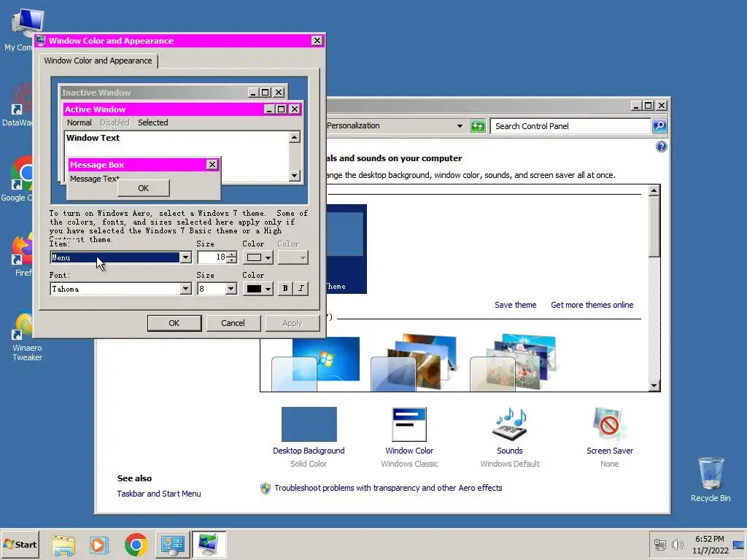Open Windows Explorer from the taskbar
The height and width of the screenshot is (560, 747).
click(x=63, y=544)
